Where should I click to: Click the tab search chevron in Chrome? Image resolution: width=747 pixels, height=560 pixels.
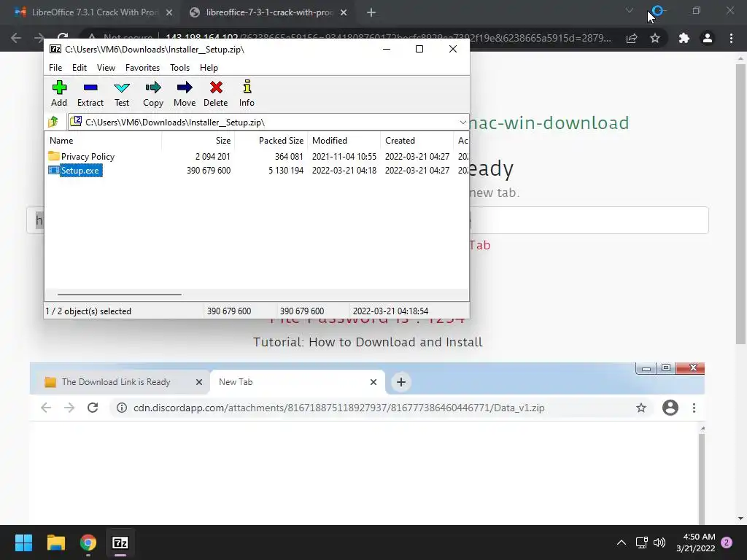630,10
